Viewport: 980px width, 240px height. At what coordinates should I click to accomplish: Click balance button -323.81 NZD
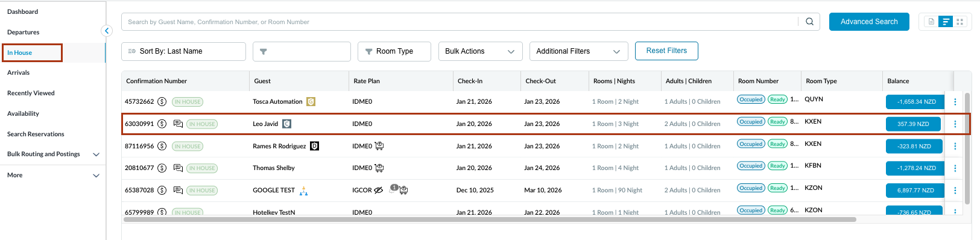tap(914, 147)
